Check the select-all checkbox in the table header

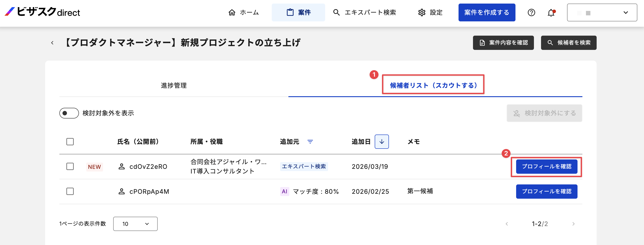[x=70, y=141]
